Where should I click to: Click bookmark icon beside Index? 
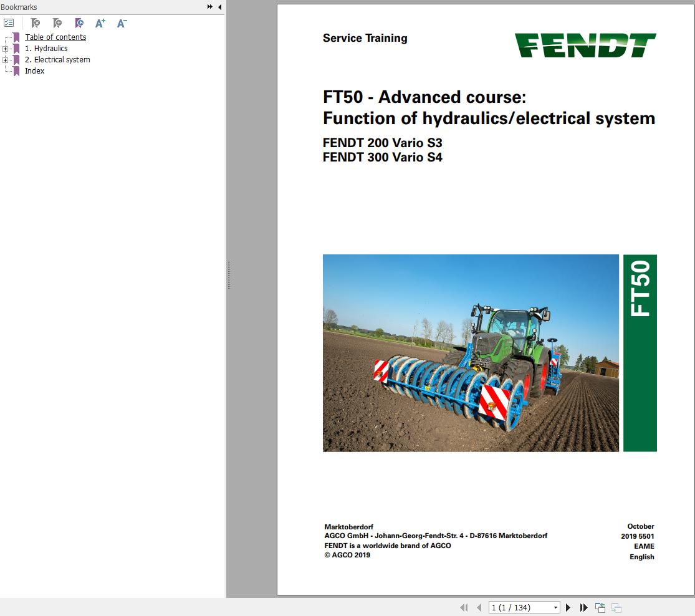click(x=16, y=71)
